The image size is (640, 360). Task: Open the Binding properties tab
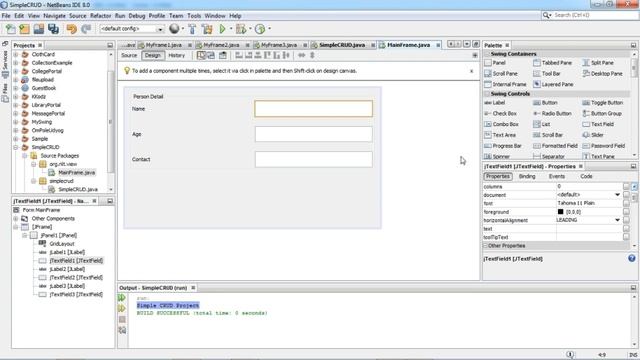pyautogui.click(x=527, y=176)
